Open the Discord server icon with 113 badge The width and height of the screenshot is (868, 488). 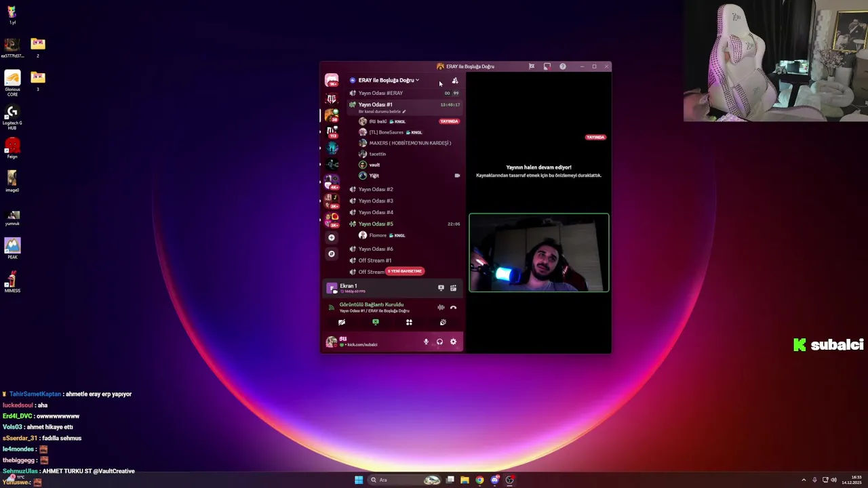[x=332, y=131]
